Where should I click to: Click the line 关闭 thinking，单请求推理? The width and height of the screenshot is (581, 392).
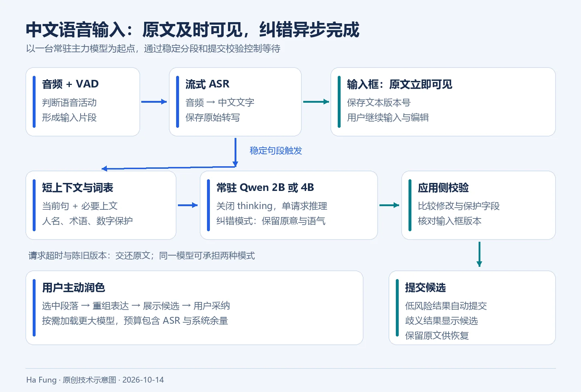272,206
